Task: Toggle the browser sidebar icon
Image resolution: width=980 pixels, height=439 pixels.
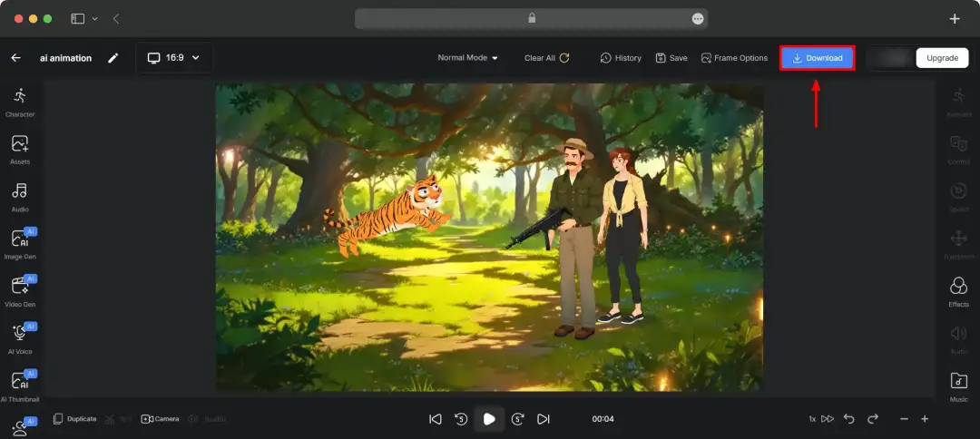Action: pyautogui.click(x=77, y=19)
